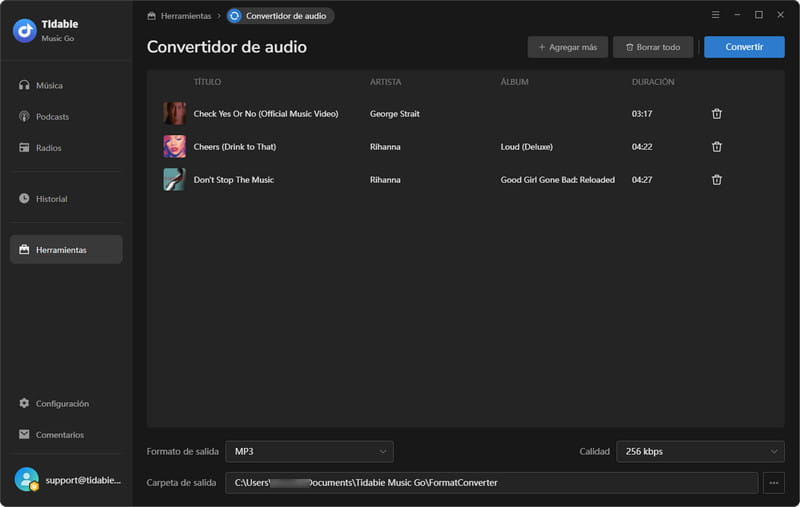Viewport: 800px width, 507px height.
Task: Open the hamburger menu icon
Action: (x=716, y=15)
